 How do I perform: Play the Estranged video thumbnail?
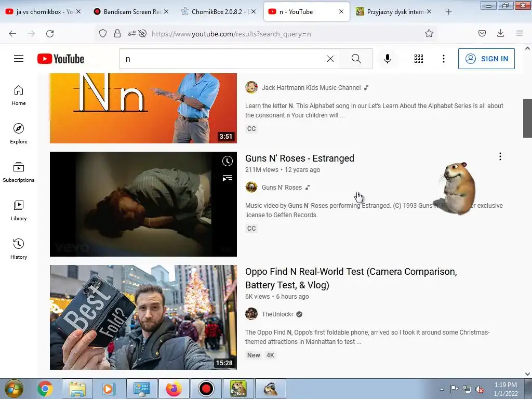click(x=143, y=204)
